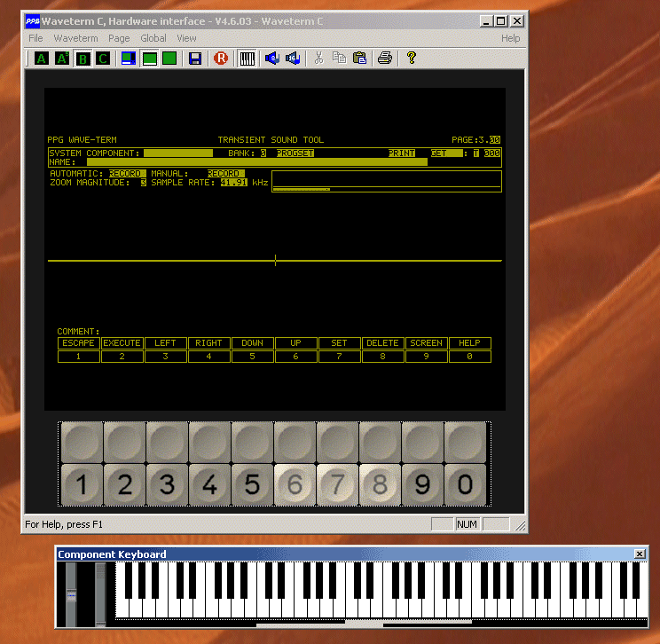Open the Waveterm menu
Viewport: 660px width, 644px height.
75,38
